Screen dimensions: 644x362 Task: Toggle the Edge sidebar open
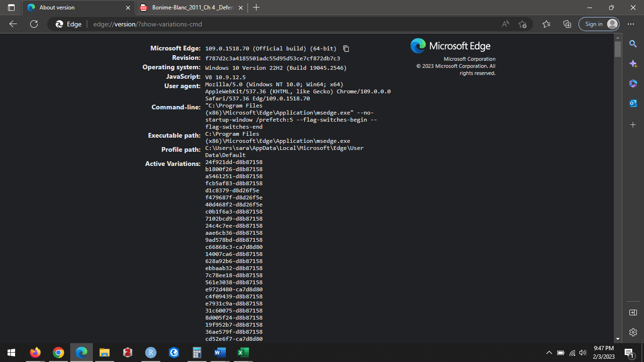(633, 312)
